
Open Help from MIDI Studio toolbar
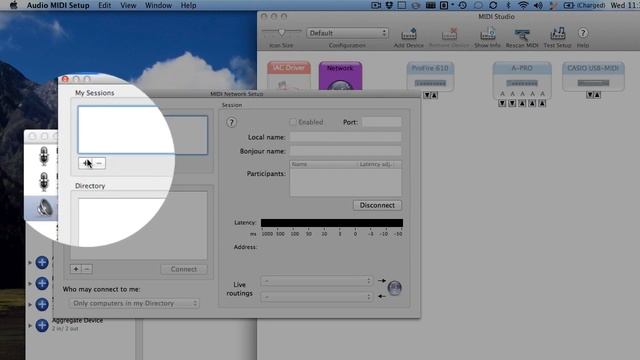click(x=582, y=38)
